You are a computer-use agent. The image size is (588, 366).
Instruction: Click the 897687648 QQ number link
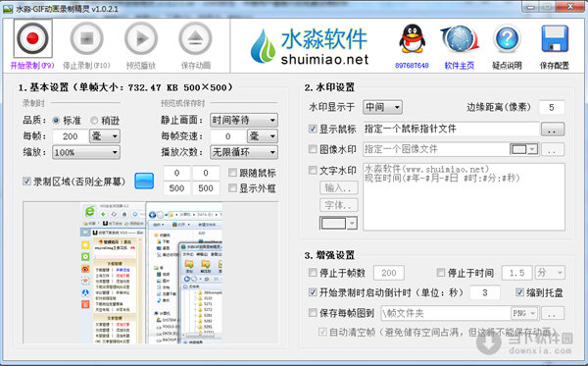(412, 66)
